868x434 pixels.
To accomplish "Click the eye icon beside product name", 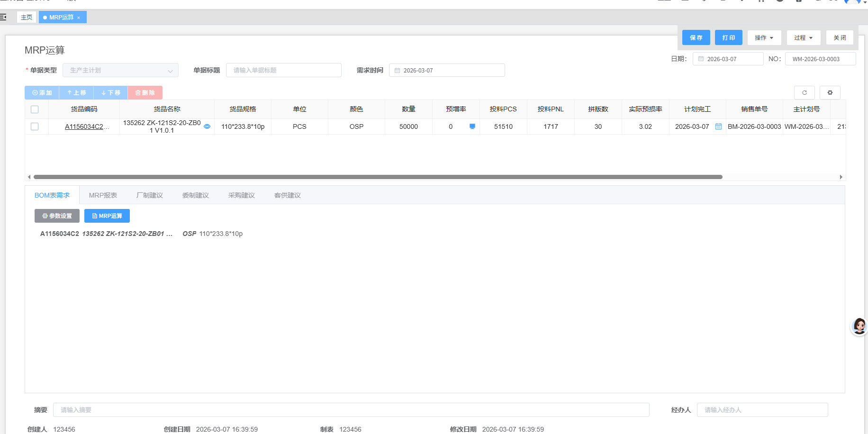I will 207,127.
